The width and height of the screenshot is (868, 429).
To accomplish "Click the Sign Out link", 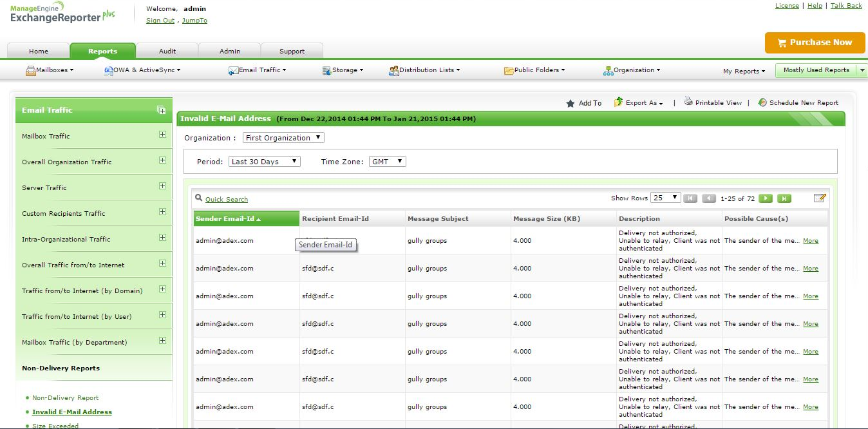I will coord(160,21).
